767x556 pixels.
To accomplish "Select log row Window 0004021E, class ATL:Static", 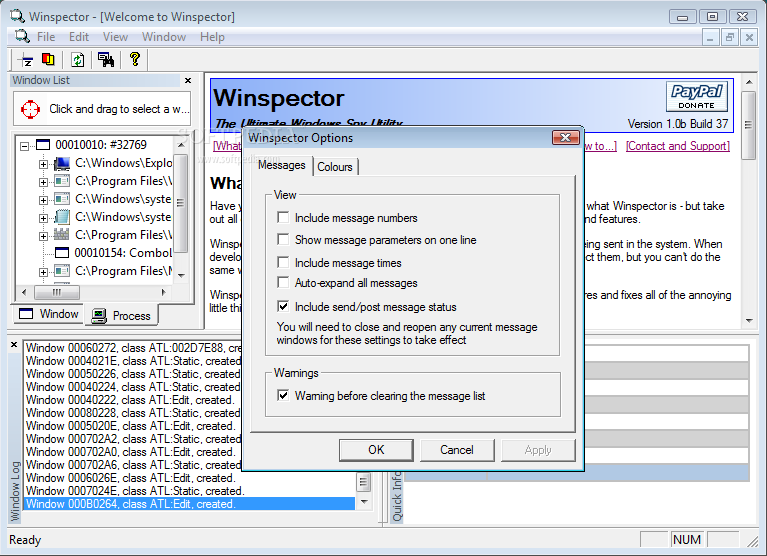I will pos(133,361).
